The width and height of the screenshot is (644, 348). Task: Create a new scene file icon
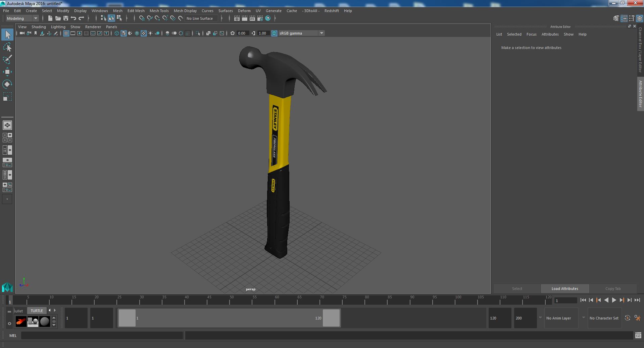pos(50,18)
